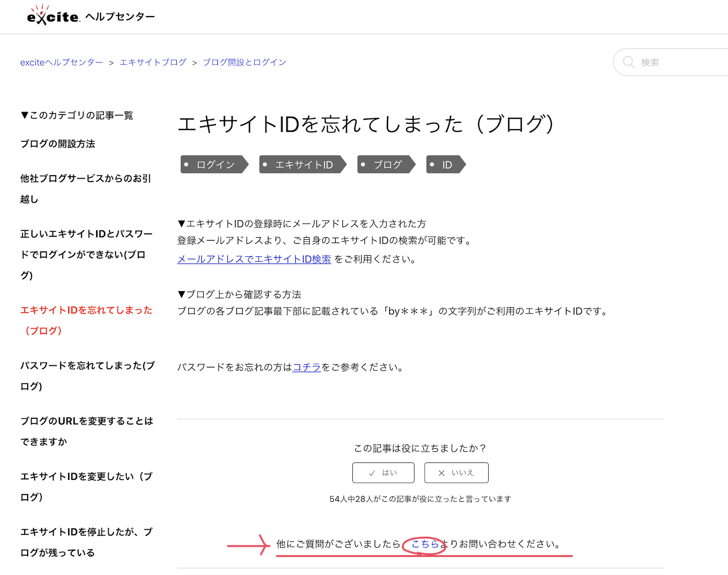Image resolution: width=728 pixels, height=575 pixels.
Task: Click the excite logo
Action: [53, 15]
